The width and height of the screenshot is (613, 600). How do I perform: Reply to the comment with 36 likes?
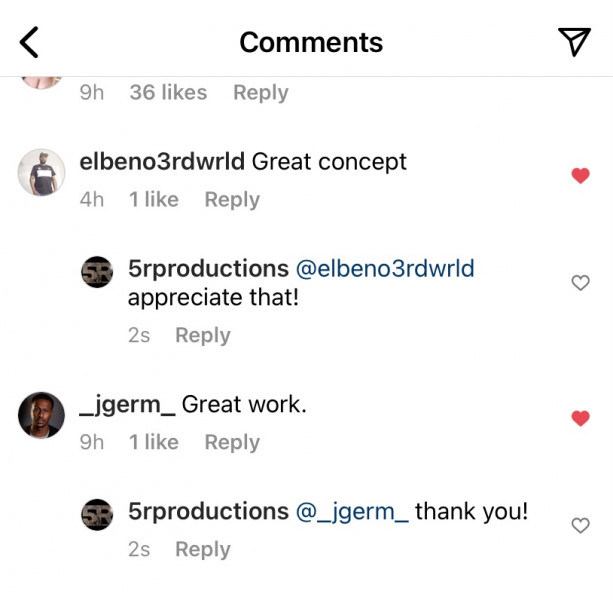(261, 93)
